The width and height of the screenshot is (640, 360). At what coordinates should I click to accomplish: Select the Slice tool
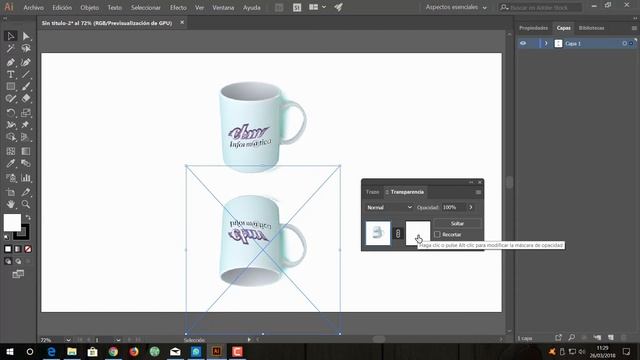click(26, 192)
